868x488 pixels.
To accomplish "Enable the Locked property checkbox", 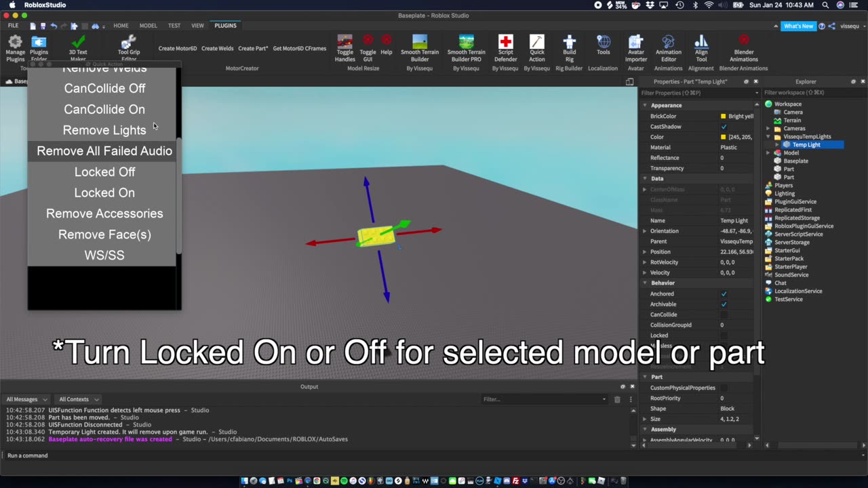I will click(x=724, y=335).
